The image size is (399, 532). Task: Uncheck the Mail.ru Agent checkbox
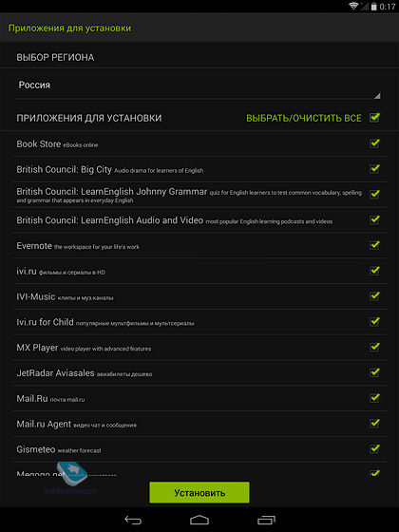(x=374, y=423)
